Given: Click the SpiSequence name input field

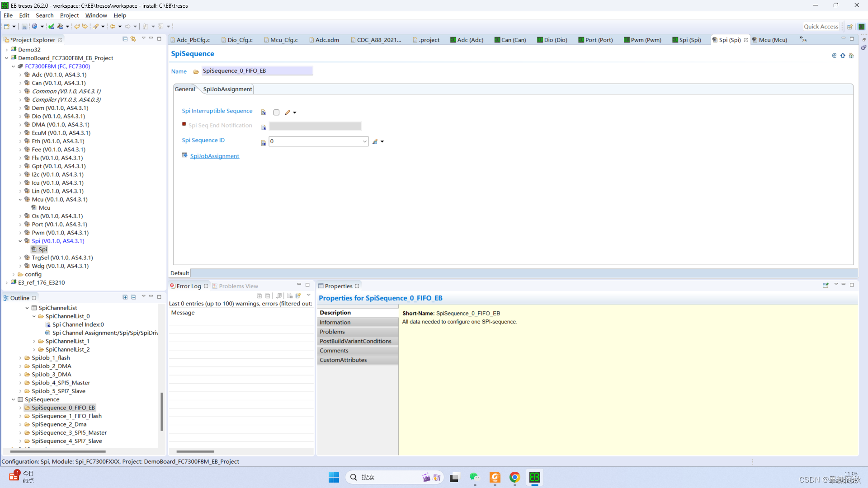Looking at the screenshot, I should coord(256,71).
